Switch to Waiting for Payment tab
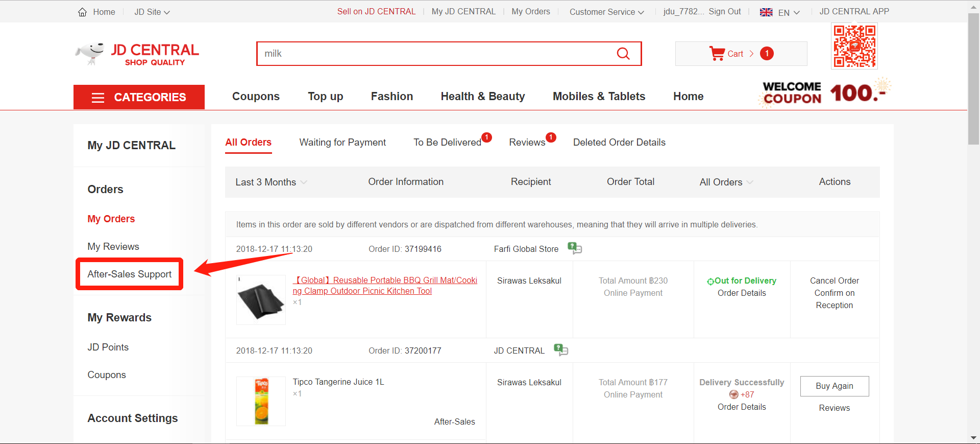The height and width of the screenshot is (444, 980). click(x=342, y=143)
